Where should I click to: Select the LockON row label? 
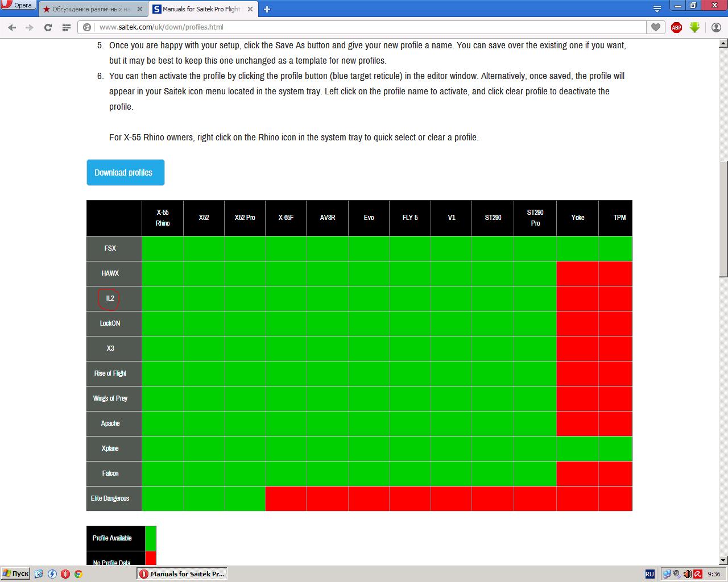[x=114, y=323]
